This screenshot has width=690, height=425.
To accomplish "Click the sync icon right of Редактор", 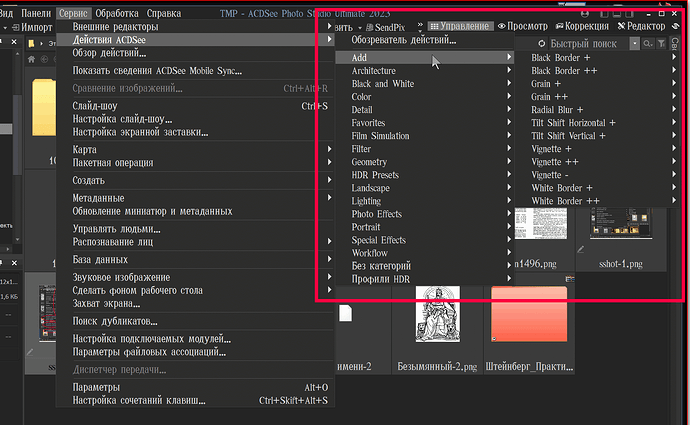I will click(x=676, y=26).
